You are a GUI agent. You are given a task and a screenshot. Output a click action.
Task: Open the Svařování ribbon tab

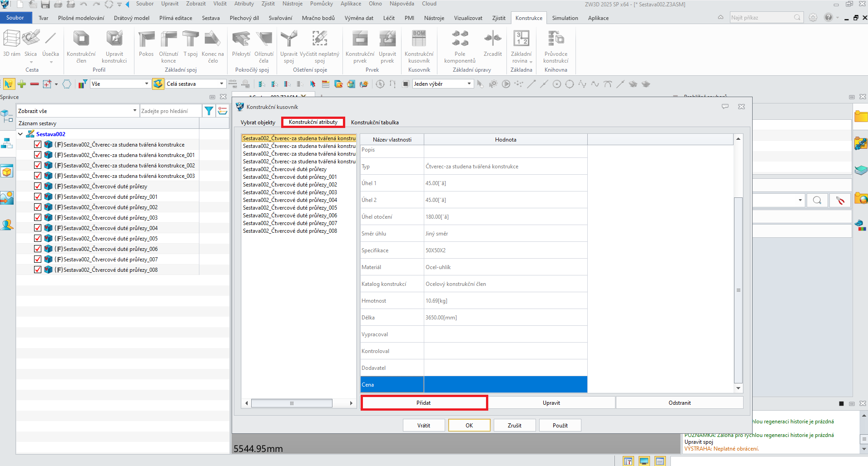coord(280,18)
